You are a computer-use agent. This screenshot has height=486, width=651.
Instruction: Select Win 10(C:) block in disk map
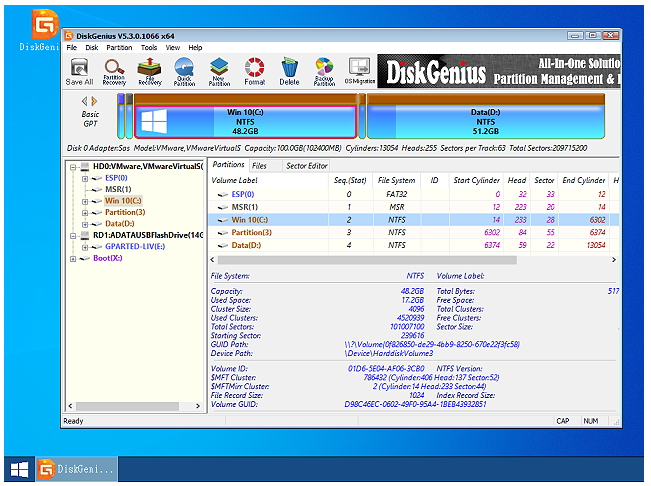point(245,122)
